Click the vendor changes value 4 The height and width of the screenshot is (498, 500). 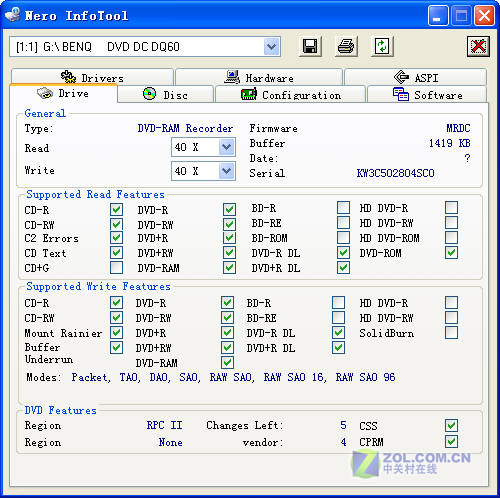pyautogui.click(x=343, y=442)
